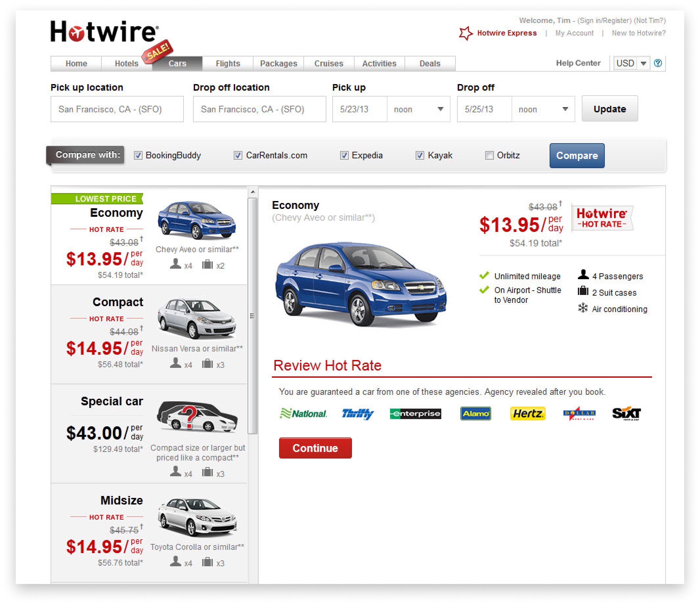Viewport: 700px width, 605px height.
Task: Click the Hertz agency logo
Action: [527, 414]
